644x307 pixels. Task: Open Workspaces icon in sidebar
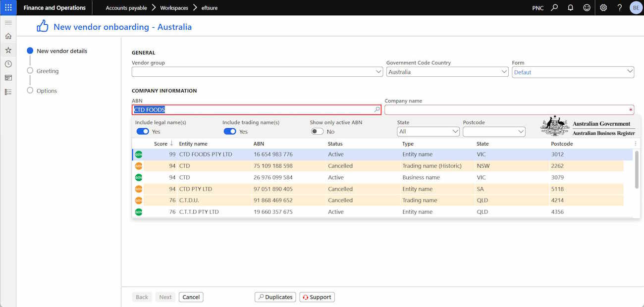click(x=8, y=78)
